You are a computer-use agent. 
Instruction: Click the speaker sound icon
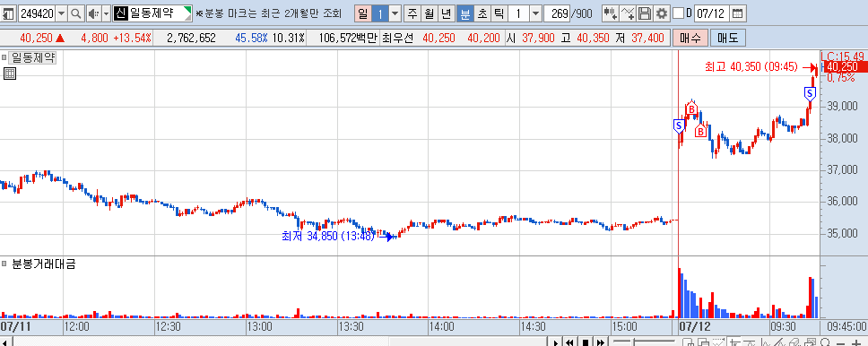[x=93, y=13]
